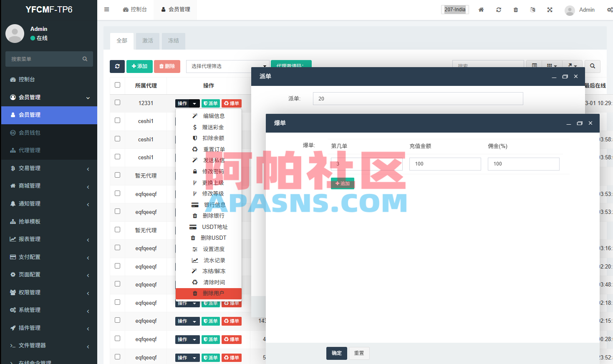
Task: Expand the 商城管理 sidebar menu
Action: (x=49, y=186)
